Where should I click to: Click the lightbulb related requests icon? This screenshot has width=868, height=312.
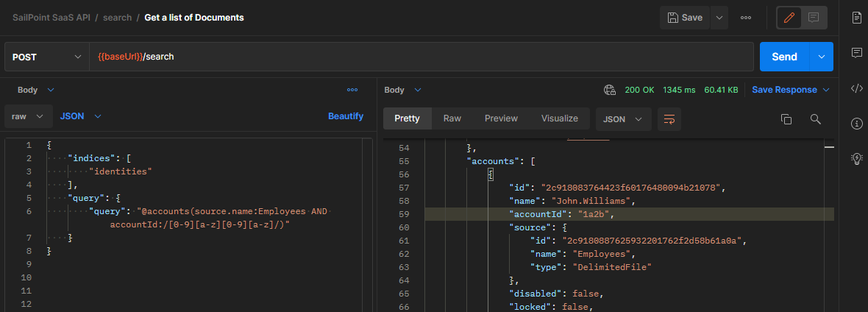[x=856, y=158]
